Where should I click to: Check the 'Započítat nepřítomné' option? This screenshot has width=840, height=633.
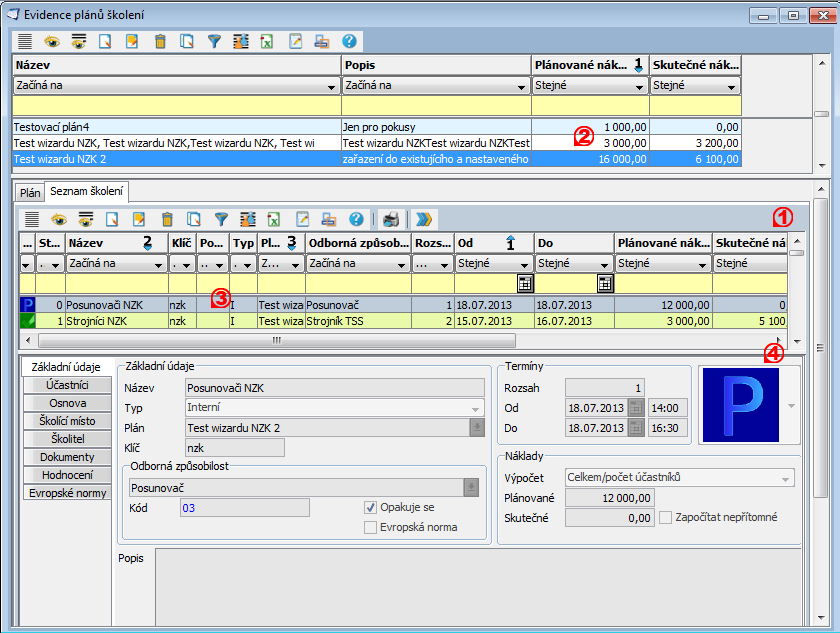667,517
